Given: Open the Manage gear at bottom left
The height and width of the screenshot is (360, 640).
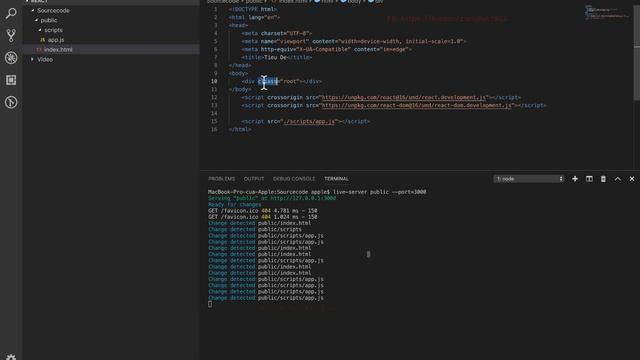Looking at the screenshot, I should (11, 358).
